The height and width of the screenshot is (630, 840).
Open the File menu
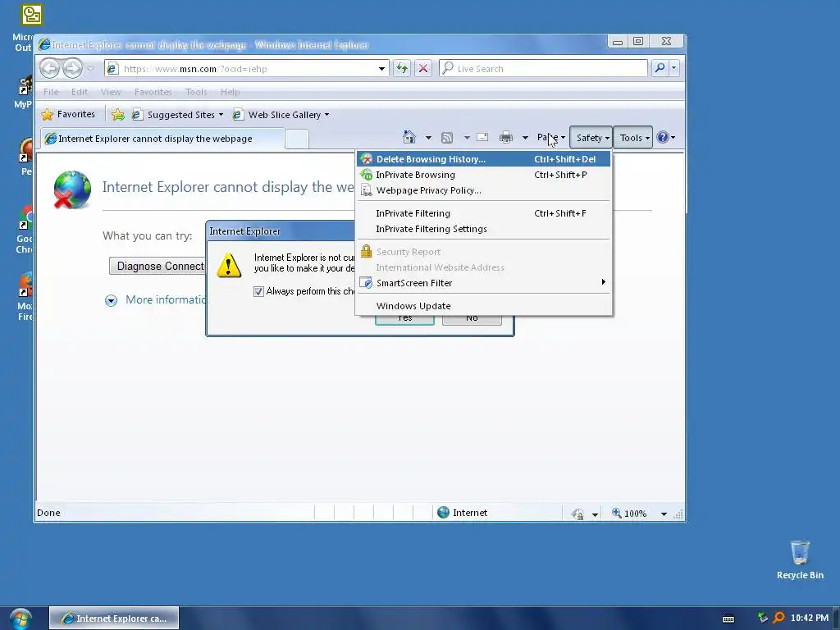pyautogui.click(x=51, y=92)
